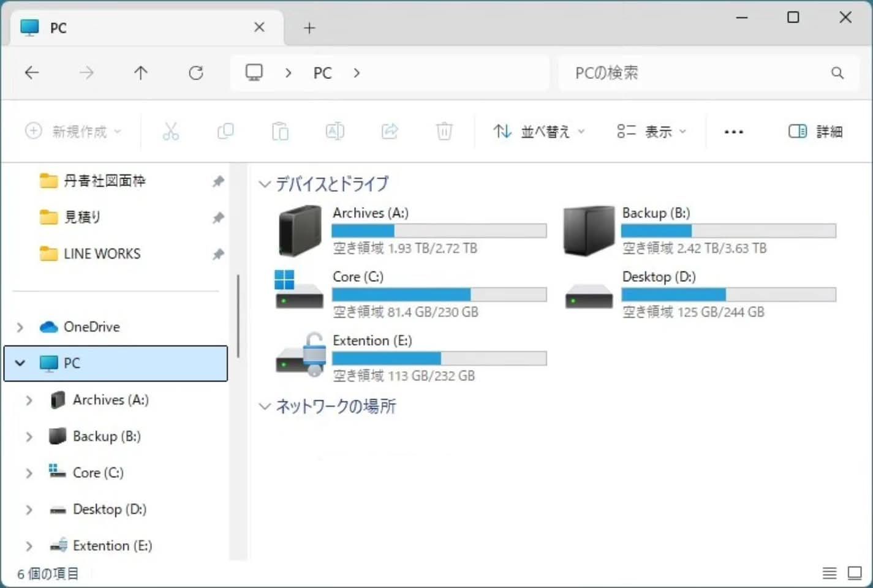Viewport: 873px width, 588px height.
Task: Select the PC tab
Action: pos(147,28)
